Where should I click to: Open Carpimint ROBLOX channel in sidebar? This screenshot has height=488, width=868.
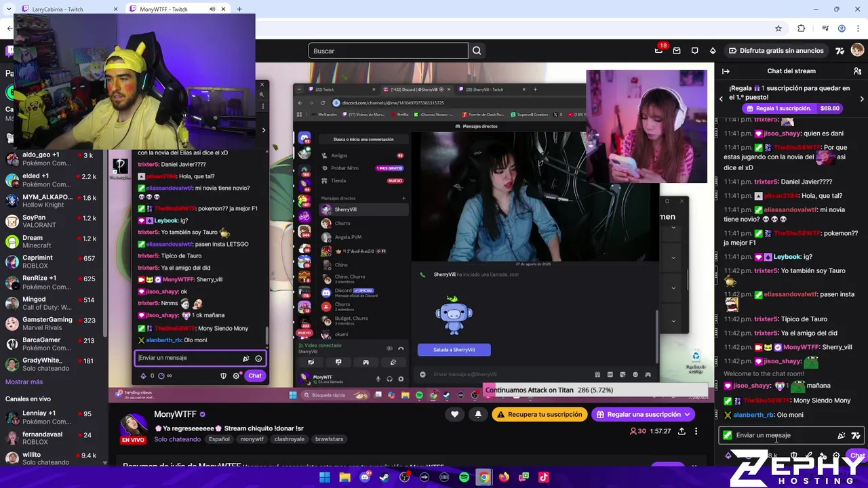[x=53, y=262]
